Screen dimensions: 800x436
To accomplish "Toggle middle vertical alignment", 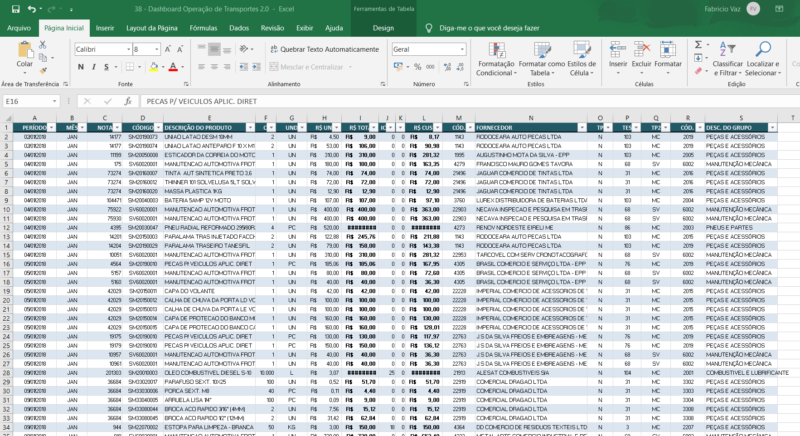I will point(214,49).
